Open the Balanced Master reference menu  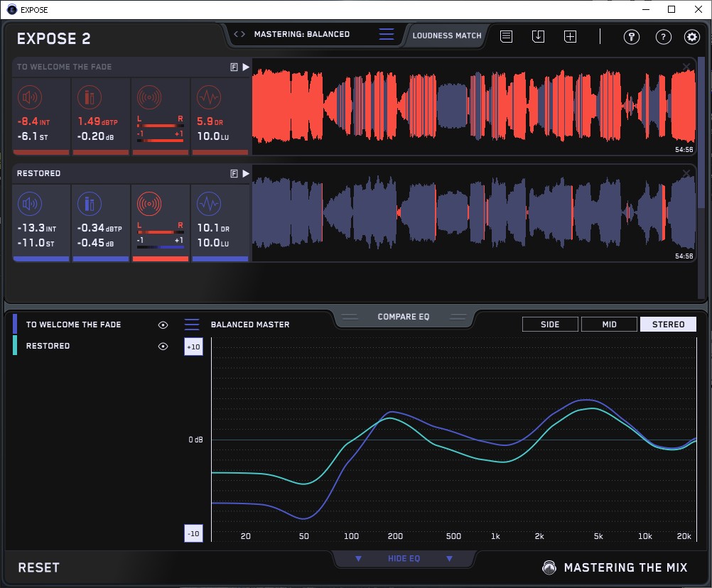point(192,325)
